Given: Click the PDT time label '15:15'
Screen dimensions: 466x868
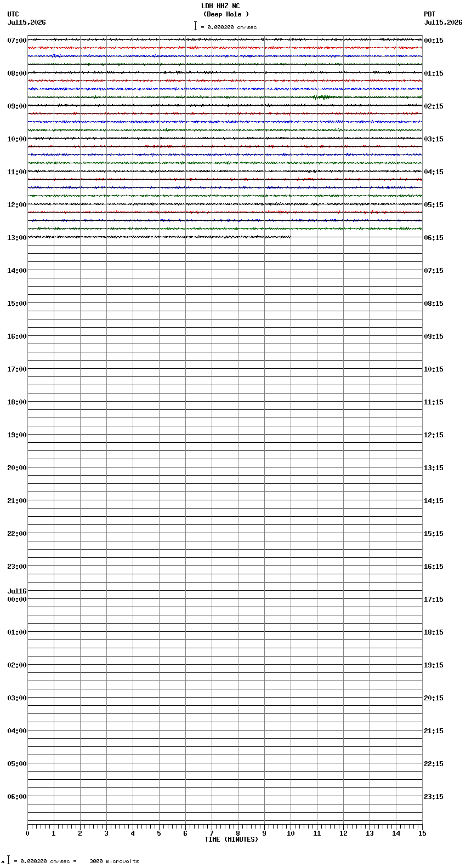Looking at the screenshot, I should point(434,534).
